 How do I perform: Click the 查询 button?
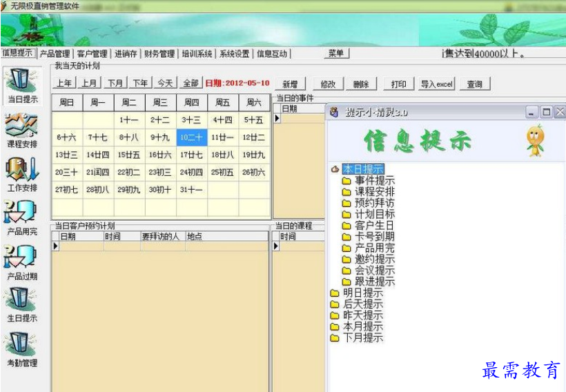[475, 84]
